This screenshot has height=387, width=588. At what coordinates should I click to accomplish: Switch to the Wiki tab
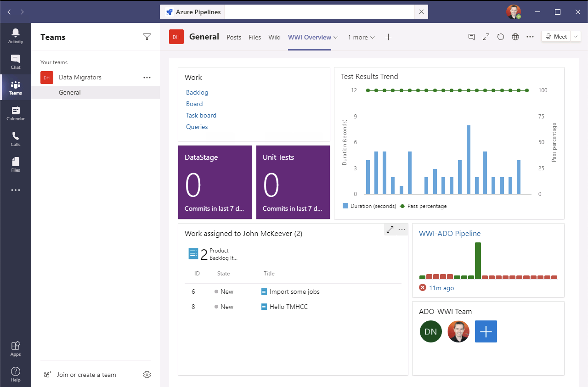[274, 38]
